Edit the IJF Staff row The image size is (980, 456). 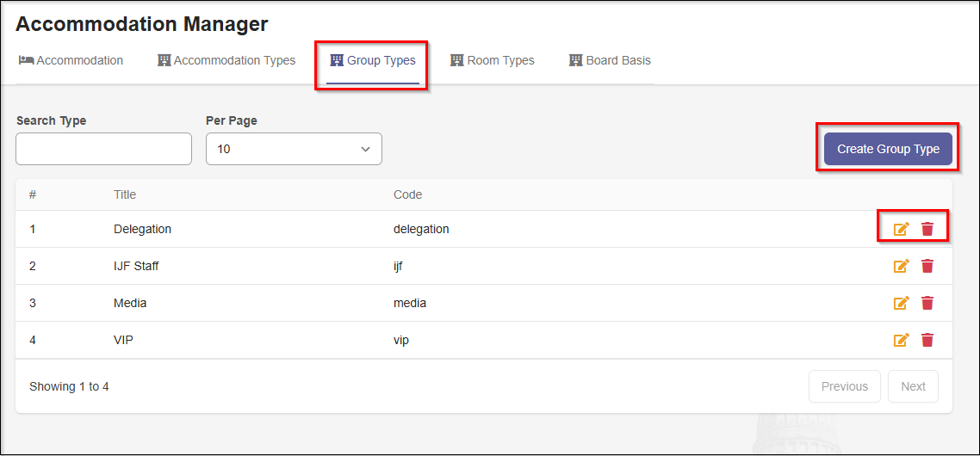click(901, 266)
